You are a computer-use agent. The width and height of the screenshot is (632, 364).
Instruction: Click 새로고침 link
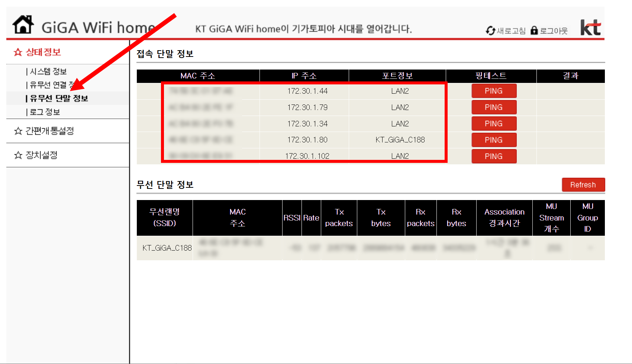511,31
